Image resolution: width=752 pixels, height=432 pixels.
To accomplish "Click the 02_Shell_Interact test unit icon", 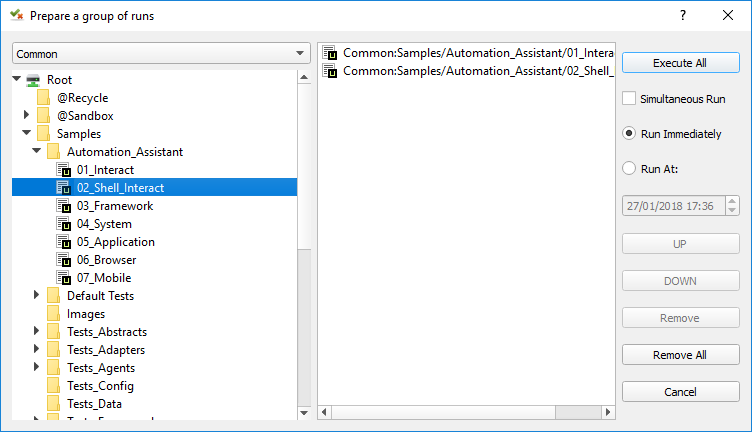I will tap(64, 187).
